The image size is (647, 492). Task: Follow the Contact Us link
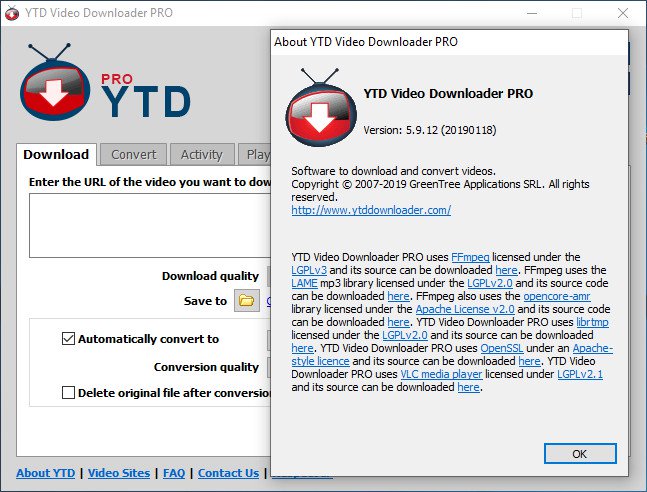pos(229,473)
